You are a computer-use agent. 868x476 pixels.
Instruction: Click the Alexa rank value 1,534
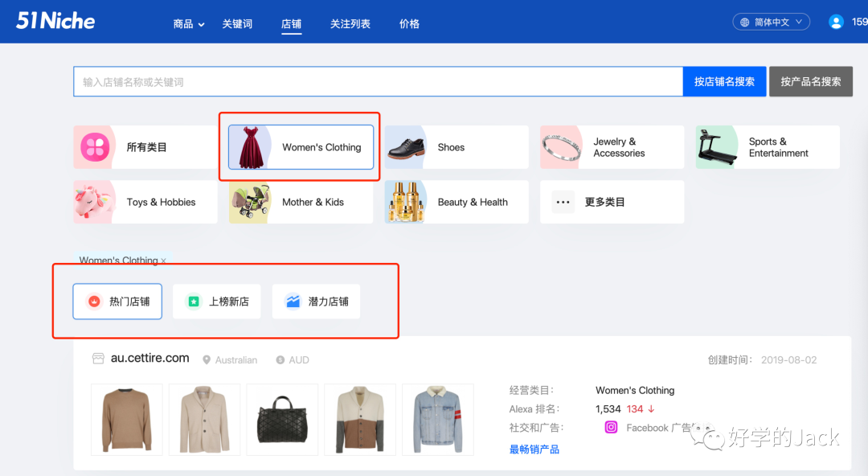[x=608, y=409]
